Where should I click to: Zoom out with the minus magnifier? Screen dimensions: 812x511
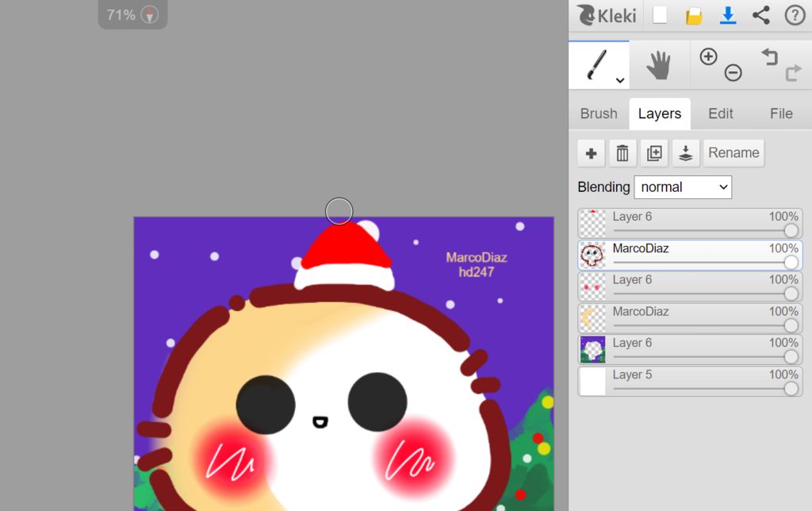733,72
